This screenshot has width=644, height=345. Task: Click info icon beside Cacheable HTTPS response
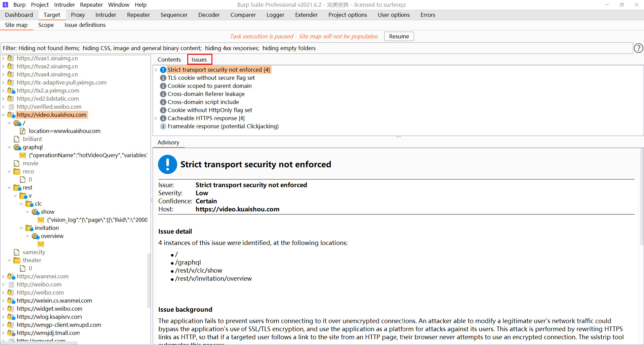[163, 118]
